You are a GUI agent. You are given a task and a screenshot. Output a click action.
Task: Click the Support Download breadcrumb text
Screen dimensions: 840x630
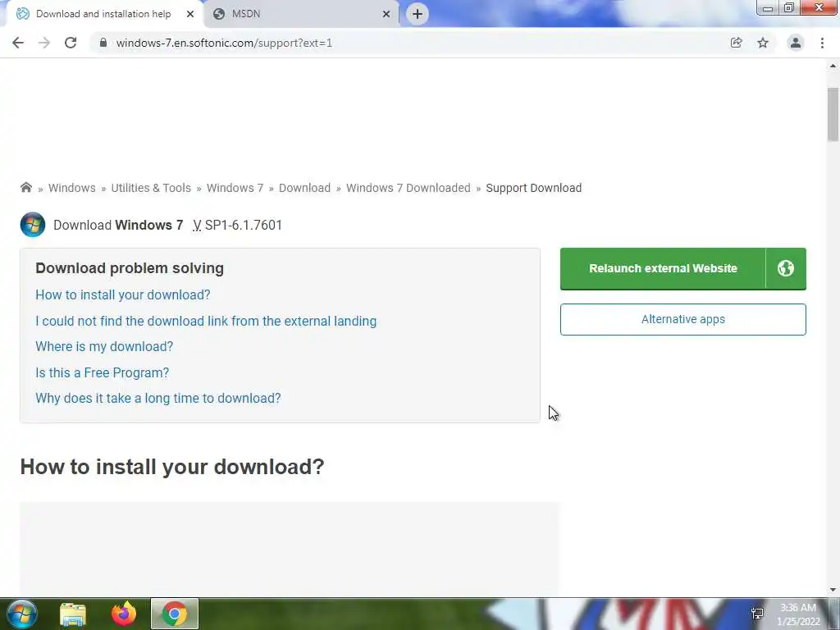[533, 188]
